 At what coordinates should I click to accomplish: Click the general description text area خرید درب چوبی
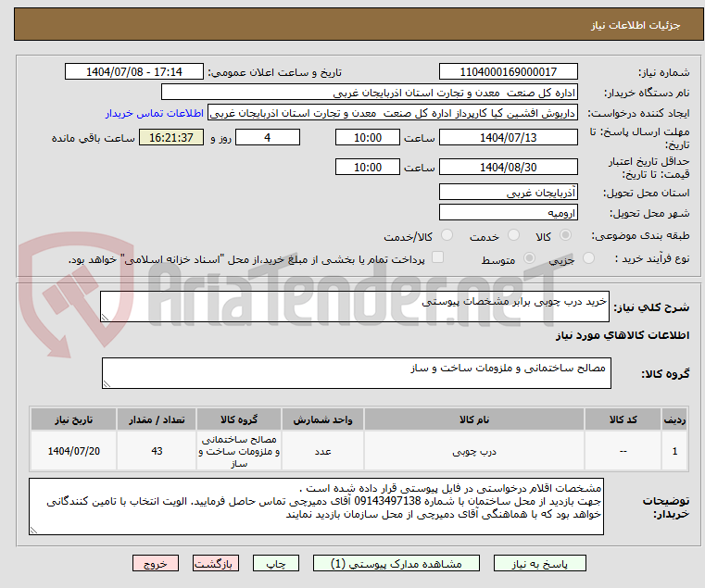click(355, 307)
